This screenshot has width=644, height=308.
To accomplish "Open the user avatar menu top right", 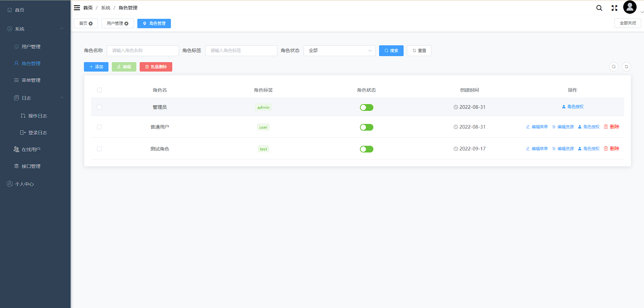I will [630, 7].
